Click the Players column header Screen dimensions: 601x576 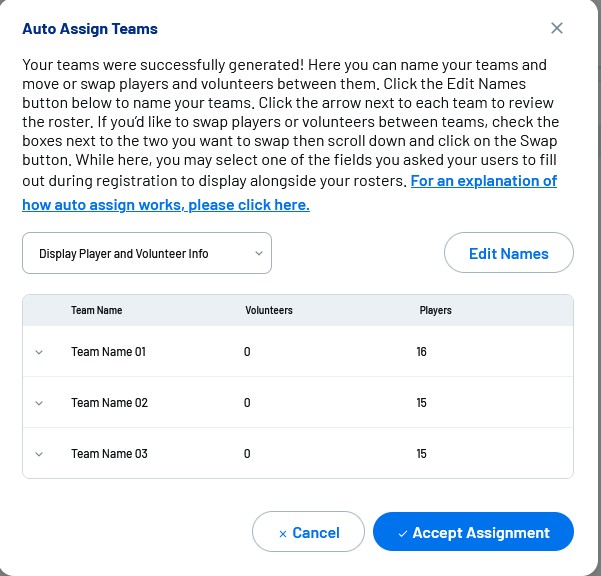[x=436, y=311]
